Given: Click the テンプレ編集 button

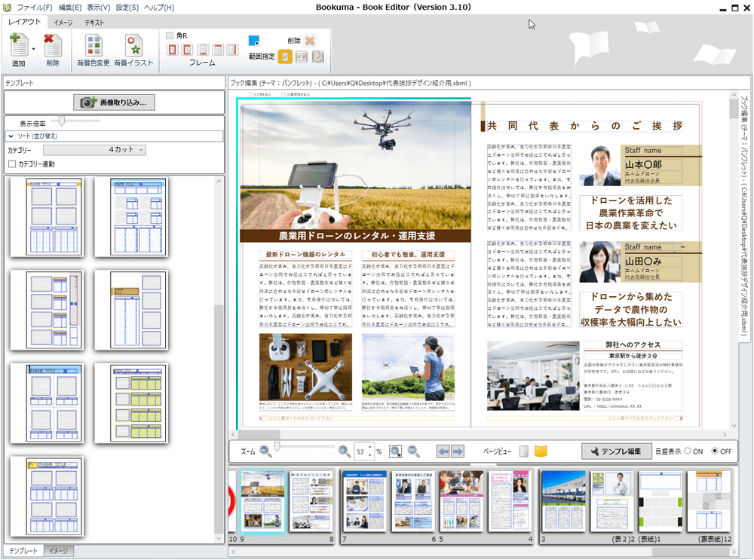Looking at the screenshot, I should [616, 451].
